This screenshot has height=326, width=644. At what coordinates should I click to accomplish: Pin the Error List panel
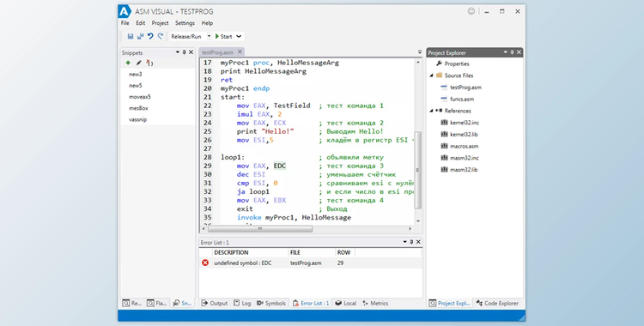[411, 242]
